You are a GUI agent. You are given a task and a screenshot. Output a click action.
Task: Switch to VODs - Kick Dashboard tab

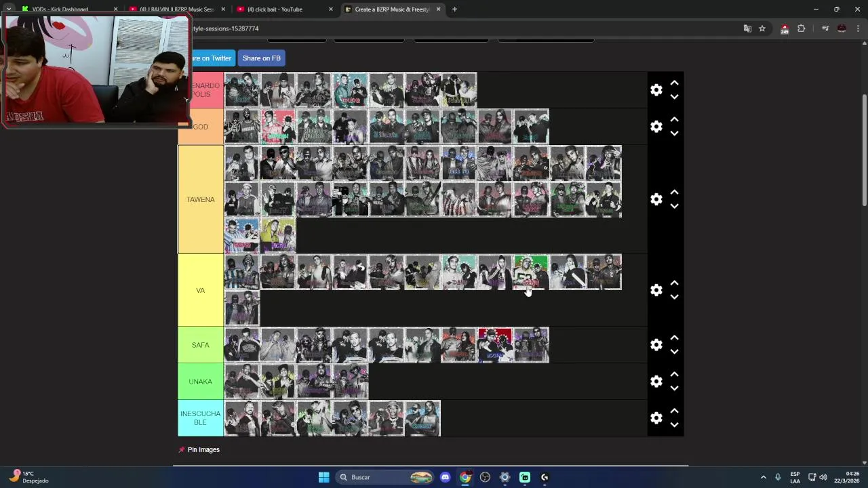tap(68, 9)
